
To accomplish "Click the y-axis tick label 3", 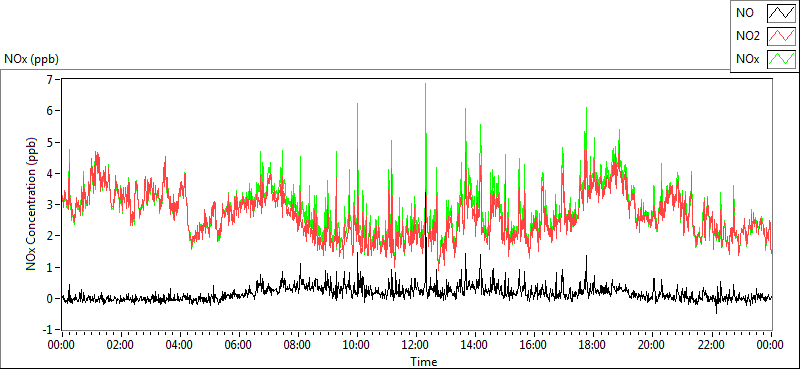I will click(x=50, y=205).
